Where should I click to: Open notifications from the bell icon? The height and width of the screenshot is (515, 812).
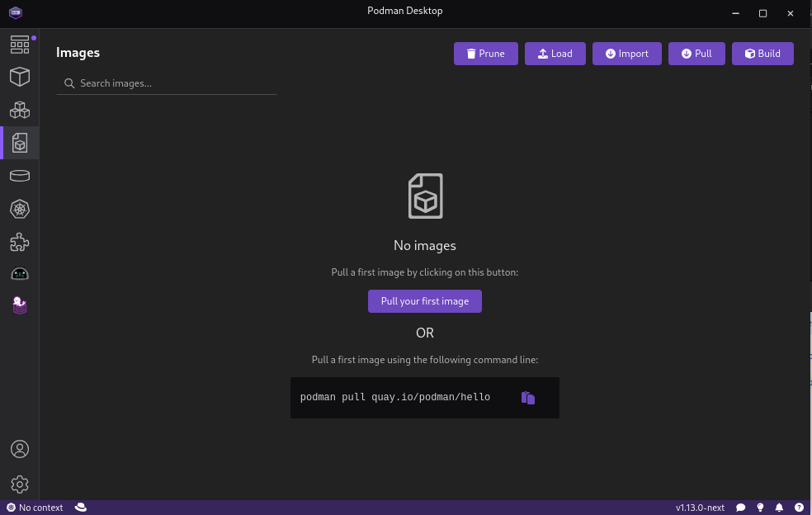pyautogui.click(x=779, y=508)
